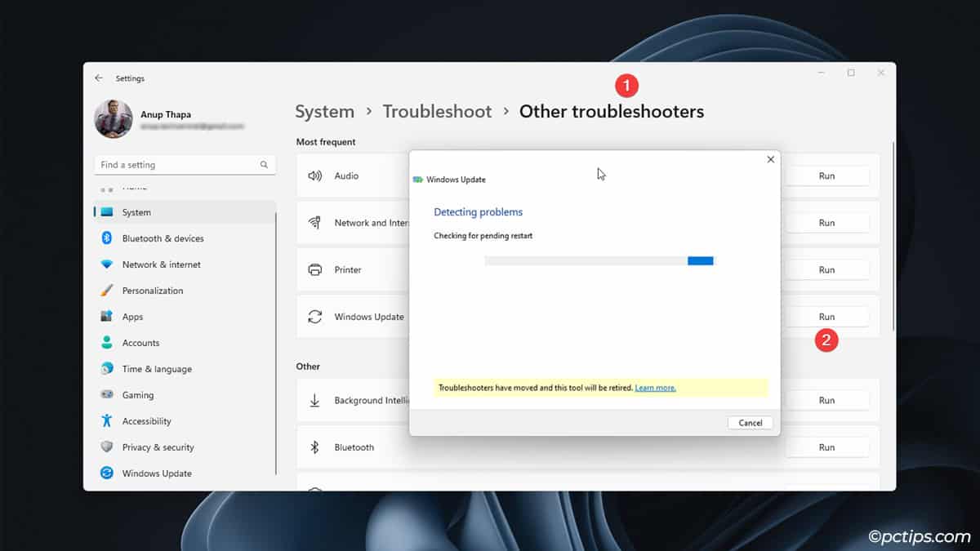
Task: Run the Audio troubleshooter
Action: [x=826, y=176]
